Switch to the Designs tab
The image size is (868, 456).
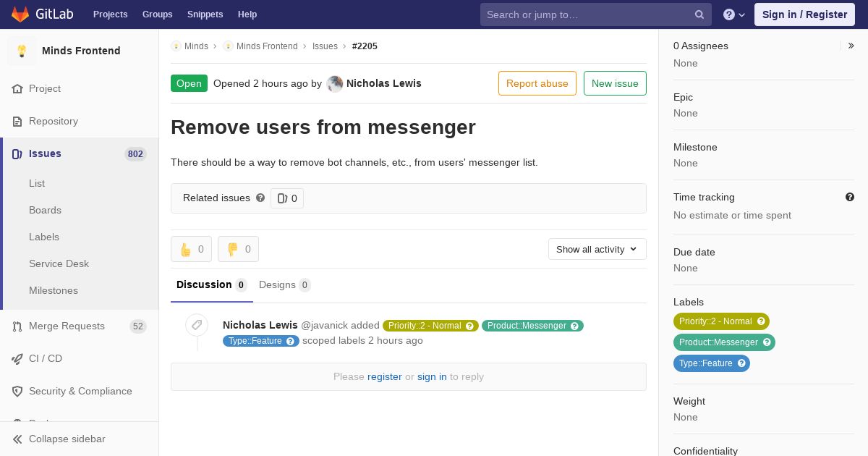[285, 284]
